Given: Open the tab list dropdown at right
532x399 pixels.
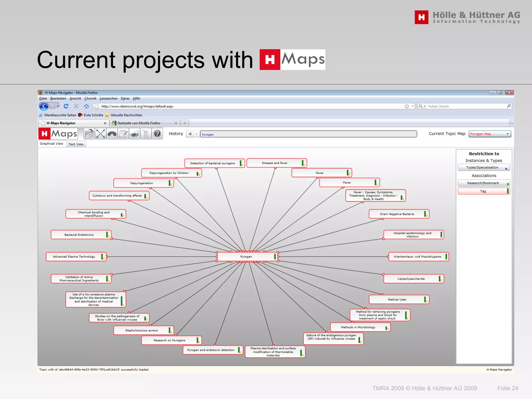Looking at the screenshot, I should point(511,123).
